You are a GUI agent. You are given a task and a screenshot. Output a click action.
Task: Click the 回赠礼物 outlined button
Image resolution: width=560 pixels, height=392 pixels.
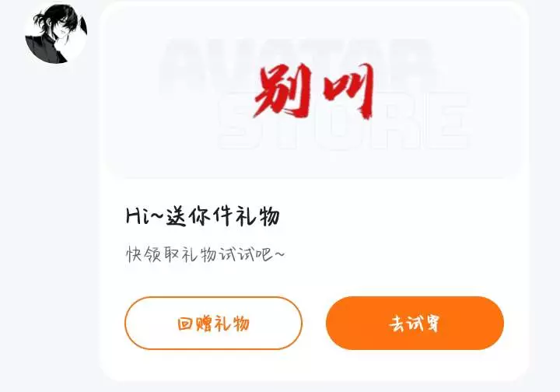(213, 323)
